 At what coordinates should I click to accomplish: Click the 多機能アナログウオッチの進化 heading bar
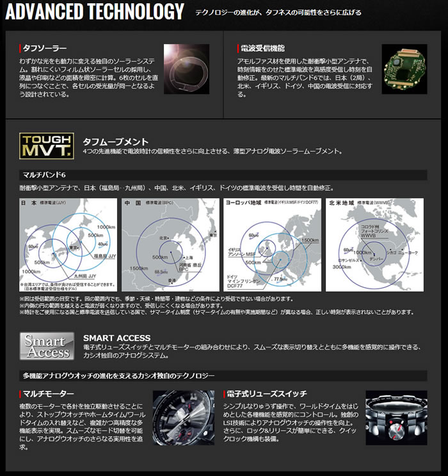pos(223,376)
